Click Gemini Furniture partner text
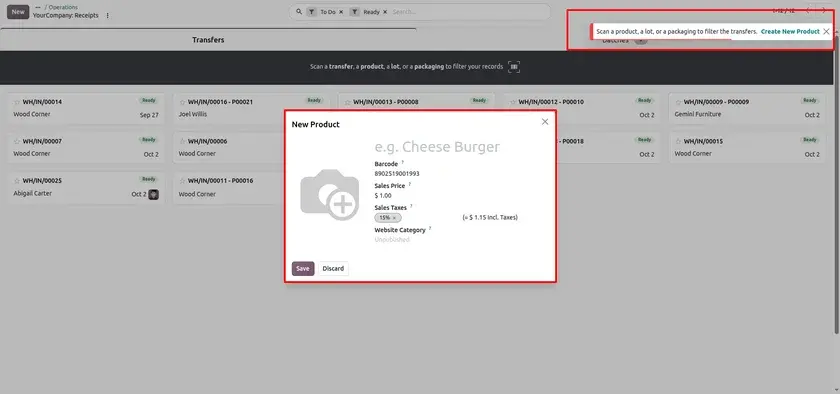This screenshot has width=840, height=394. coord(698,114)
